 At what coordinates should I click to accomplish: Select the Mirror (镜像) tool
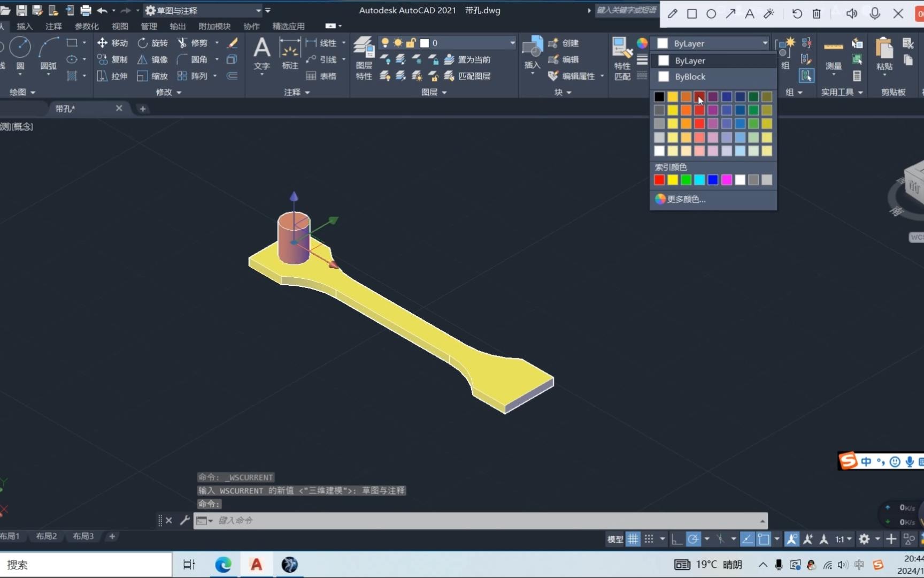tap(153, 59)
